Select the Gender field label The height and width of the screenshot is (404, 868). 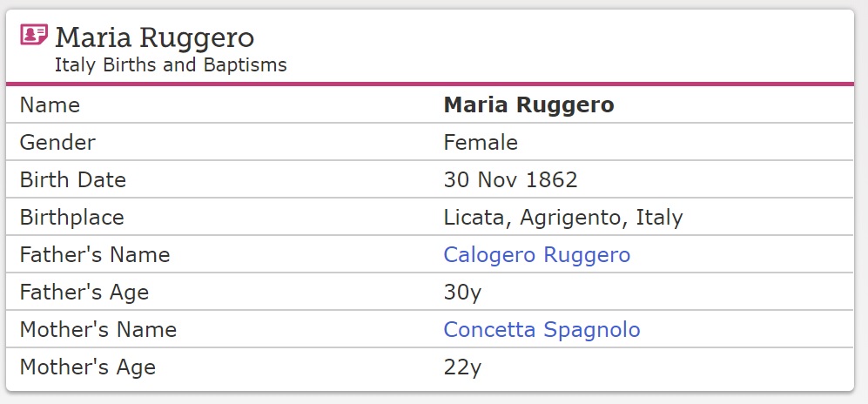[57, 143]
